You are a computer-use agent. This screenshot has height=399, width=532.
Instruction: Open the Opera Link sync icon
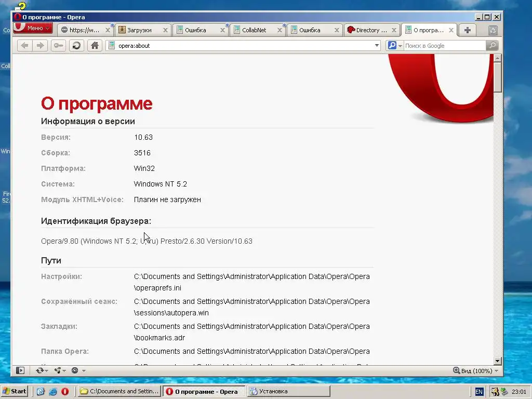39,370
